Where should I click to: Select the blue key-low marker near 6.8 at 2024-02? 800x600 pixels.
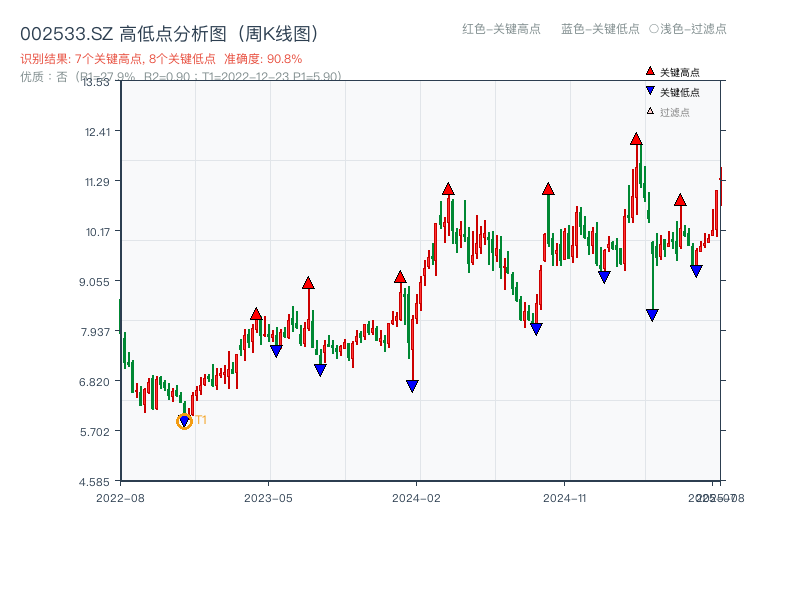(412, 386)
